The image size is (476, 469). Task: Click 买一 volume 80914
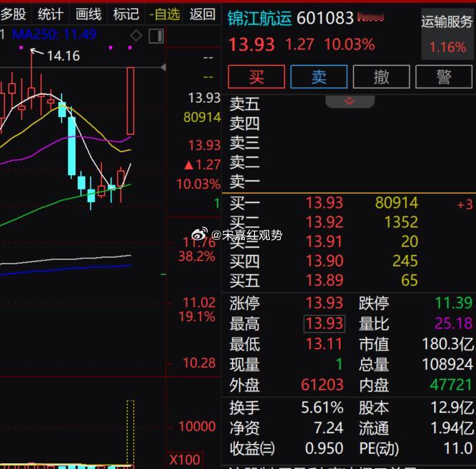[x=397, y=203]
